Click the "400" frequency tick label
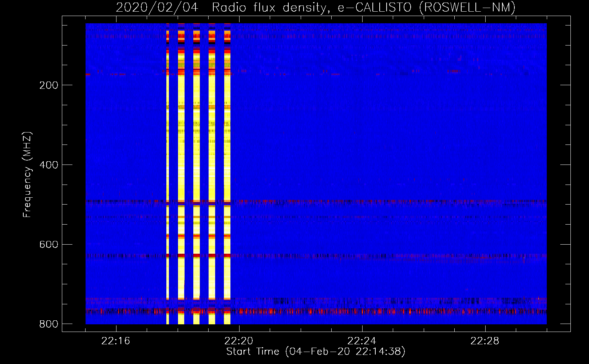Screen dimensions: 589x364 pos(49,165)
